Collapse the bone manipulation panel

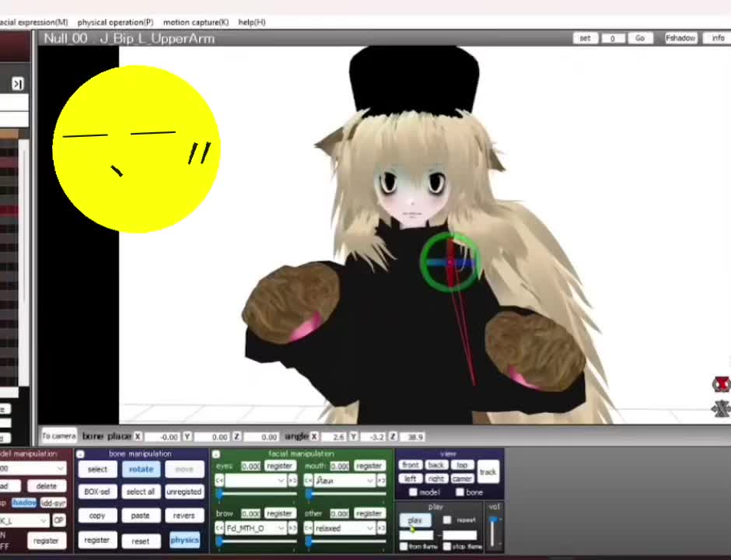pyautogui.click(x=80, y=453)
